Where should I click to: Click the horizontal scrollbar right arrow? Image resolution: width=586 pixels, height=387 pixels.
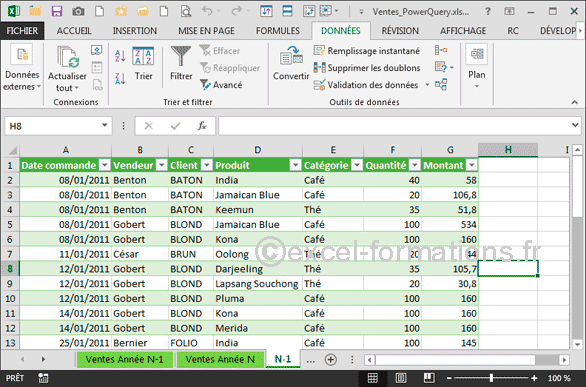(564, 360)
